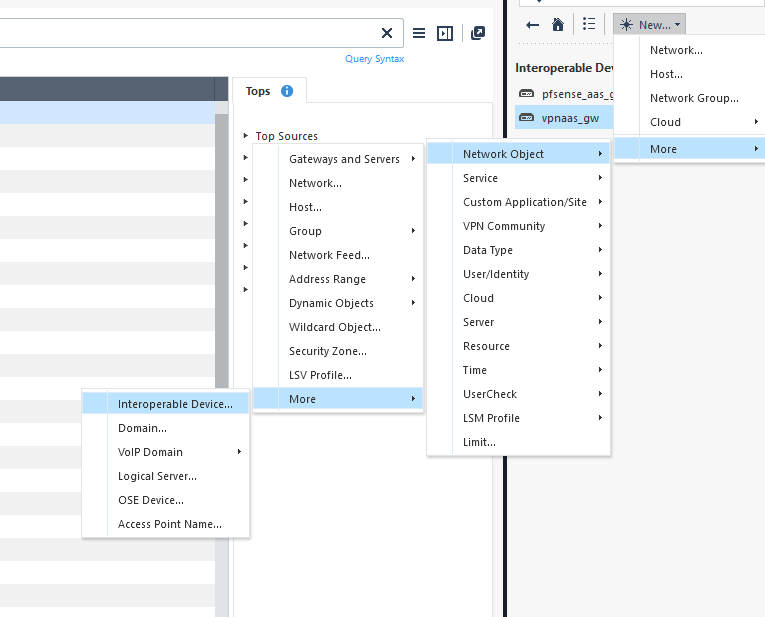Select the Tops tab
Image resolution: width=765 pixels, height=617 pixels.
tap(258, 91)
